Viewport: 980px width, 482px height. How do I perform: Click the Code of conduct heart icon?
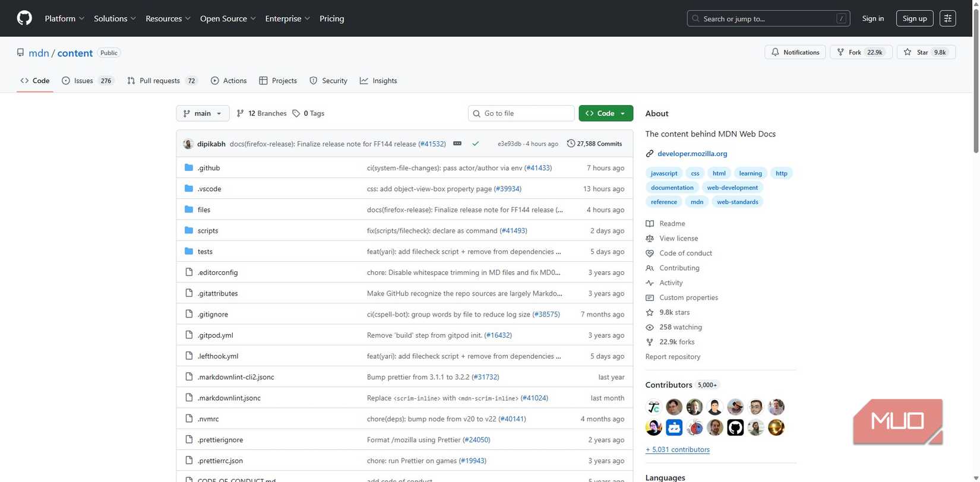(650, 253)
